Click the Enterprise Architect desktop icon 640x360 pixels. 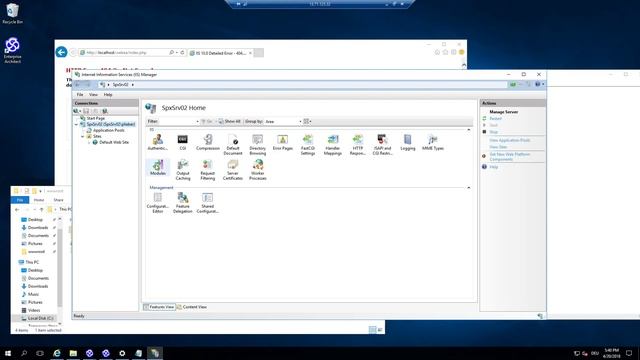12,50
